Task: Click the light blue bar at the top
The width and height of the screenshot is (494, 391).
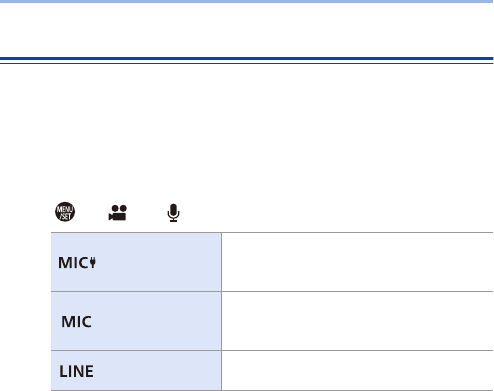Action: coord(247,1)
